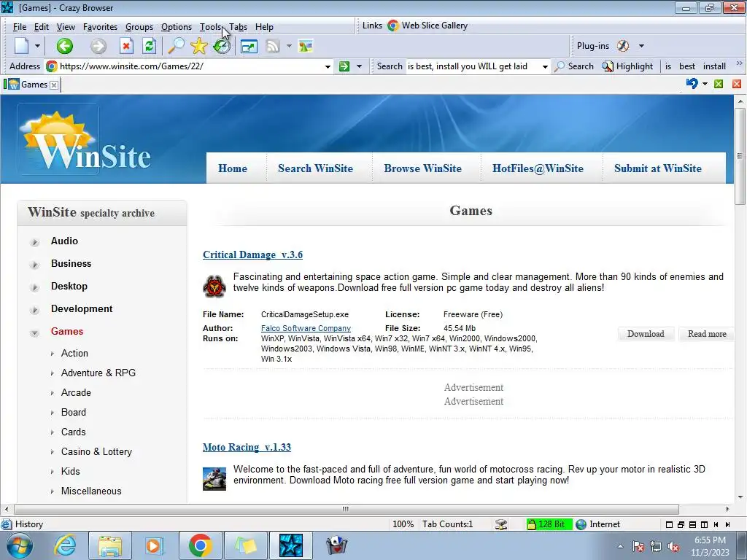Click the maximize tab layout icon in status bar
This screenshot has width=747, height=560.
[x=669, y=524]
